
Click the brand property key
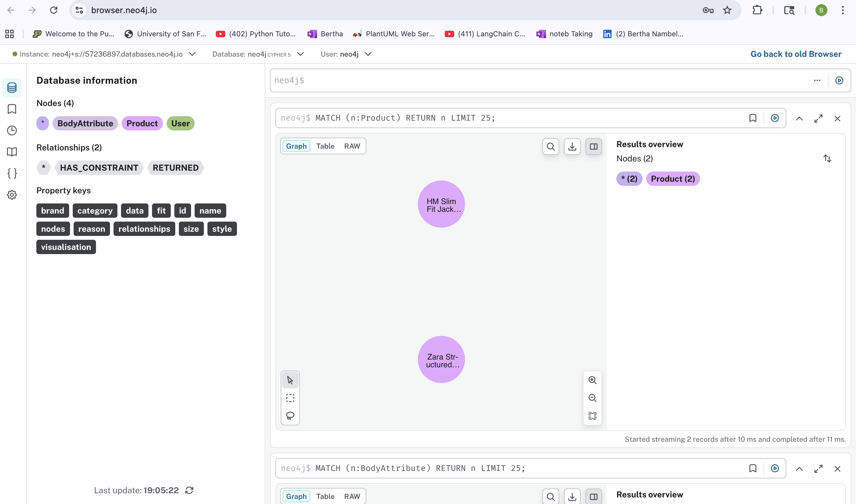[x=52, y=211]
